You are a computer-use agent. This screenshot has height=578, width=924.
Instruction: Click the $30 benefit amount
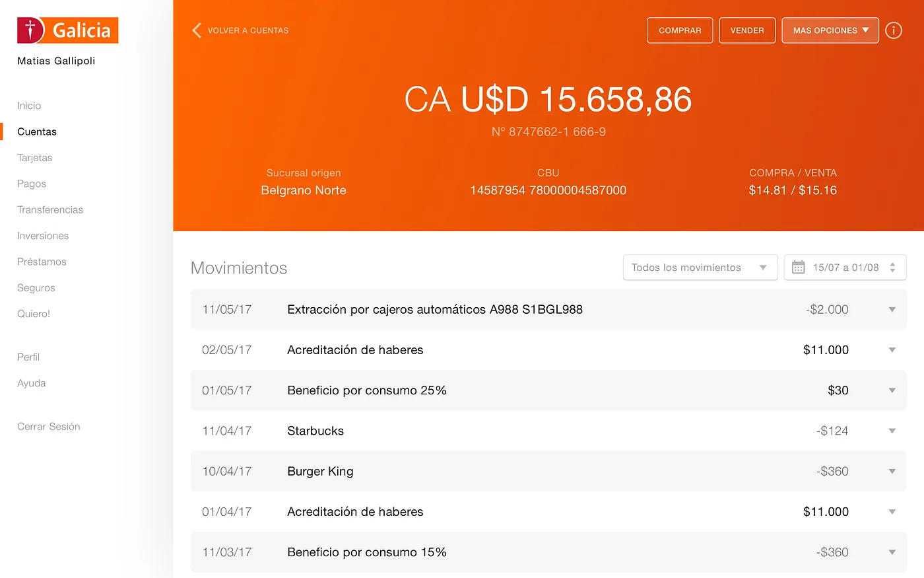pos(838,390)
